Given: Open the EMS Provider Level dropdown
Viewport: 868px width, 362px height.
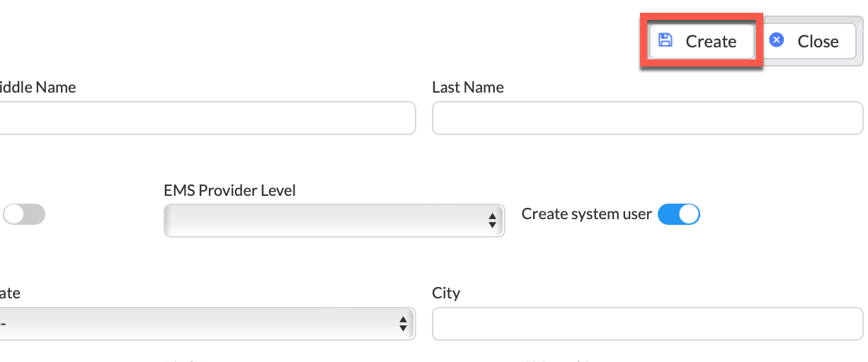Looking at the screenshot, I should point(333,221).
